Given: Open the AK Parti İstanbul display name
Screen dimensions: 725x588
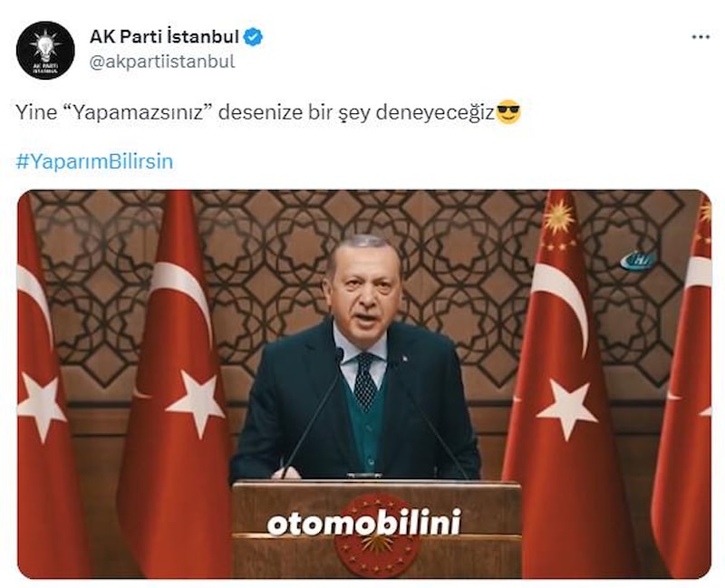Looking at the screenshot, I should pos(164,36).
